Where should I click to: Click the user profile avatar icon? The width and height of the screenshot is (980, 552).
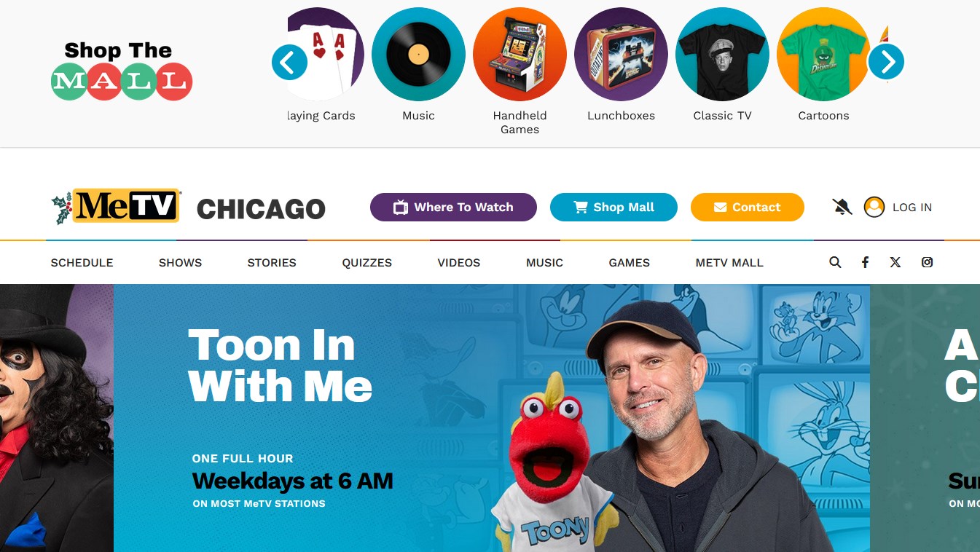pyautogui.click(x=874, y=208)
